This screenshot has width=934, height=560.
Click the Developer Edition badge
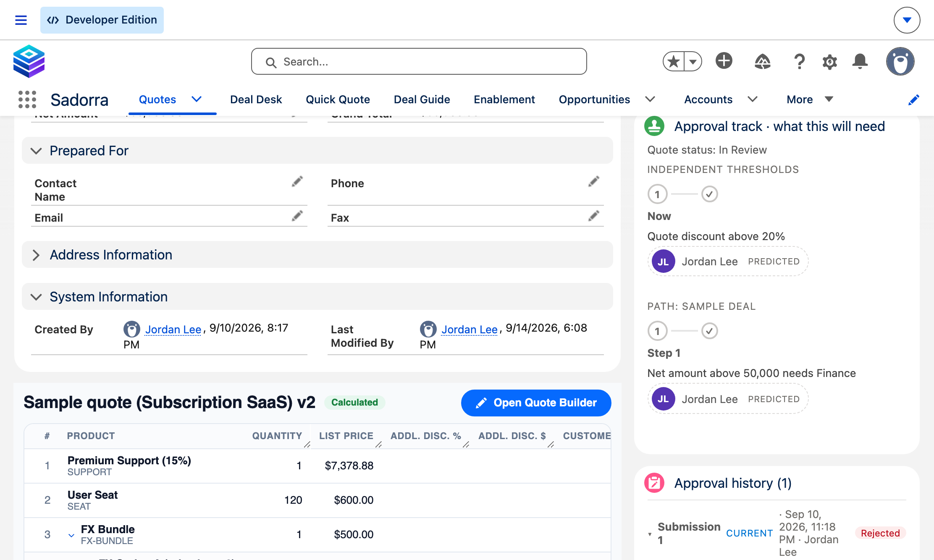coord(102,20)
